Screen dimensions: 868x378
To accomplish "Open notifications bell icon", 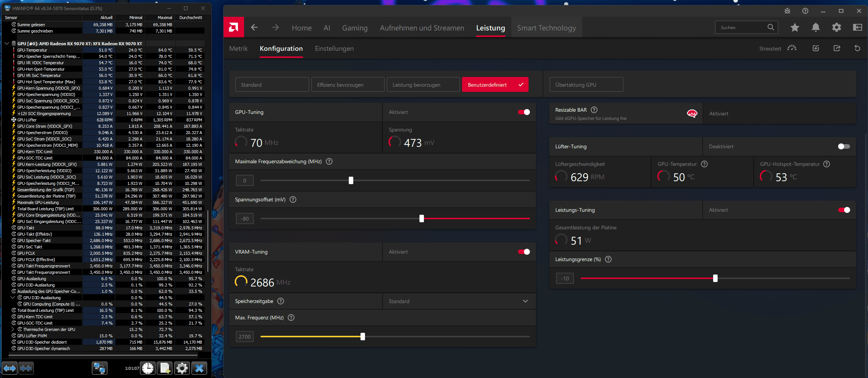I will [x=816, y=27].
